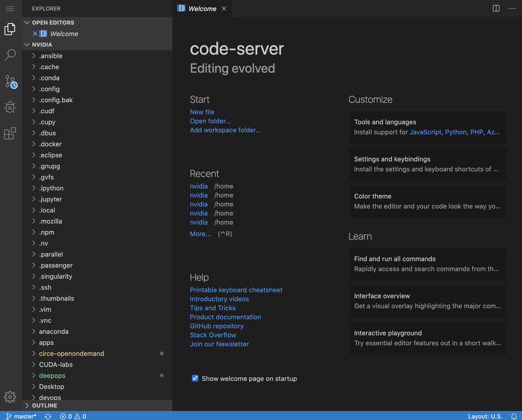522x420 pixels.
Task: Open the Interface overview card
Action: [x=428, y=301]
